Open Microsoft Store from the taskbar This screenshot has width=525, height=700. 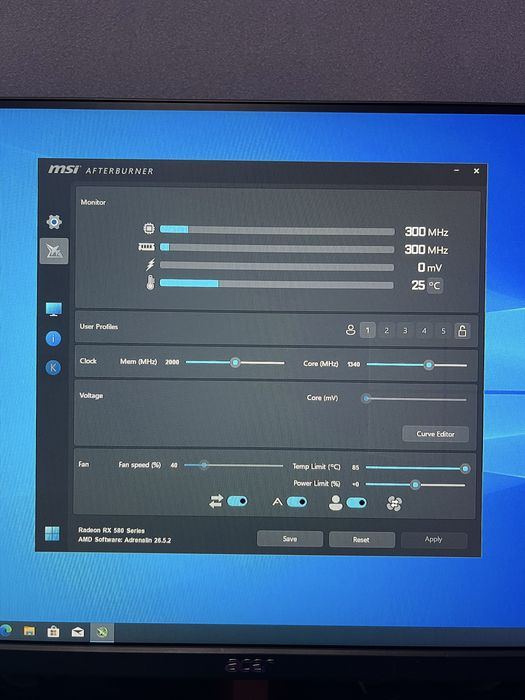point(54,632)
